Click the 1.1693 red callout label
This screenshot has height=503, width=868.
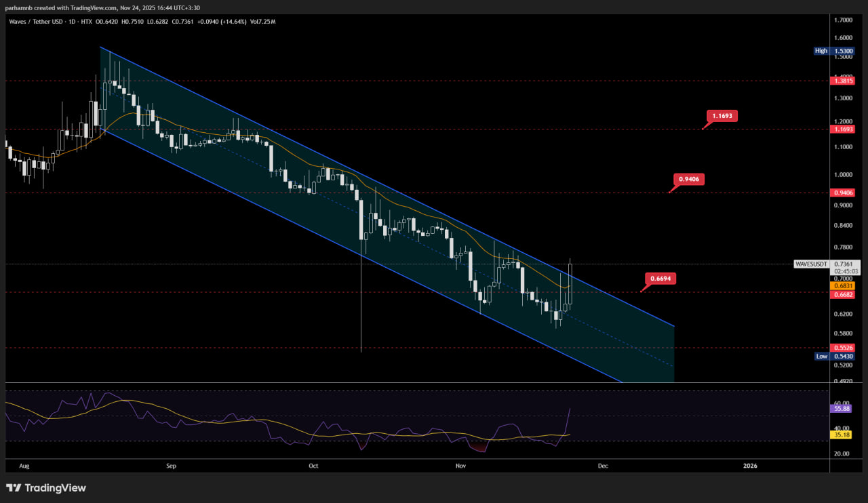pyautogui.click(x=722, y=116)
